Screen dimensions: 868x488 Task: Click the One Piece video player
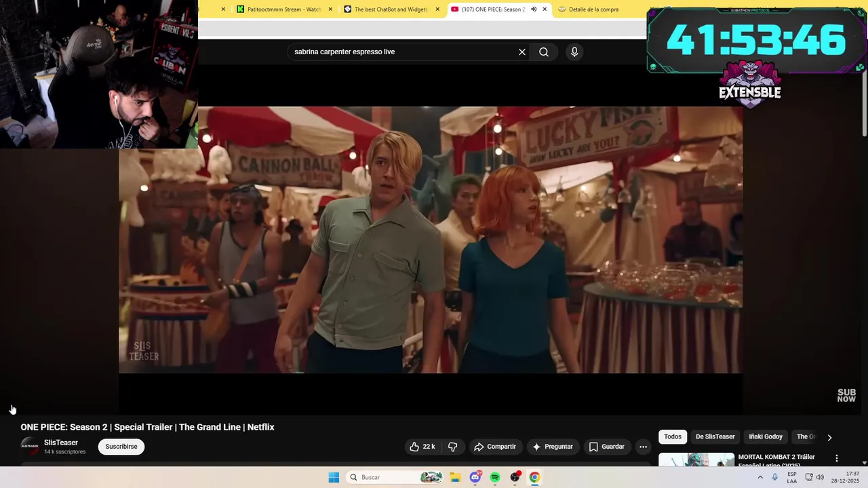tap(431, 239)
